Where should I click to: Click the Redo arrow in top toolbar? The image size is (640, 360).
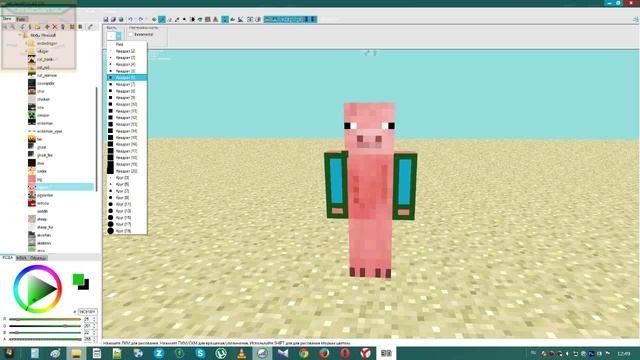140,19
